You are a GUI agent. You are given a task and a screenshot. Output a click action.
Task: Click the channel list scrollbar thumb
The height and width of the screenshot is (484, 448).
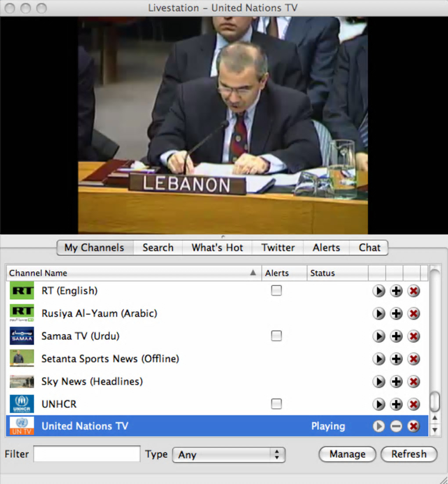[435, 402]
